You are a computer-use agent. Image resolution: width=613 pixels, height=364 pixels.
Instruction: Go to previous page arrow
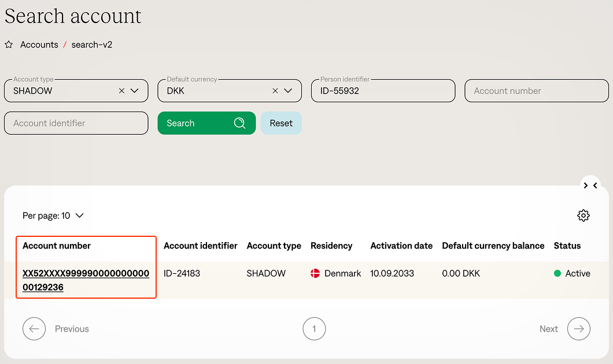34,329
